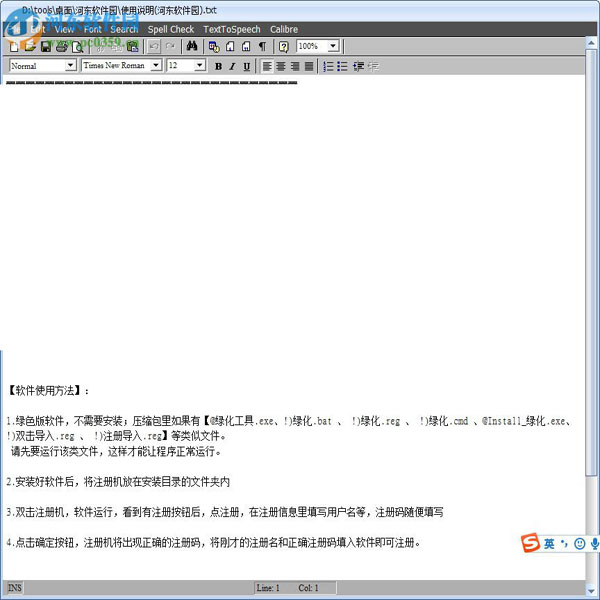Print the document using the printer icon
This screenshot has width=600, height=600.
pyautogui.click(x=62, y=47)
